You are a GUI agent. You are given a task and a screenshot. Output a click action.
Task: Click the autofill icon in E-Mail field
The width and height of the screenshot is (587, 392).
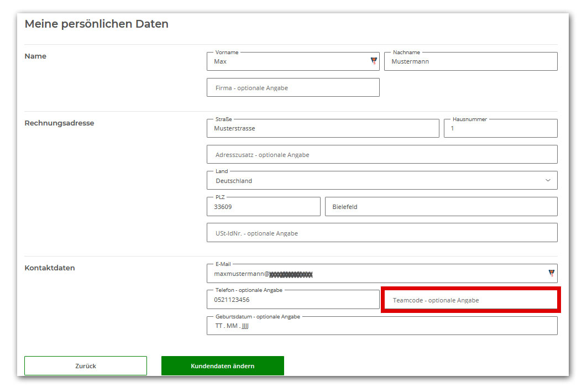point(552,273)
